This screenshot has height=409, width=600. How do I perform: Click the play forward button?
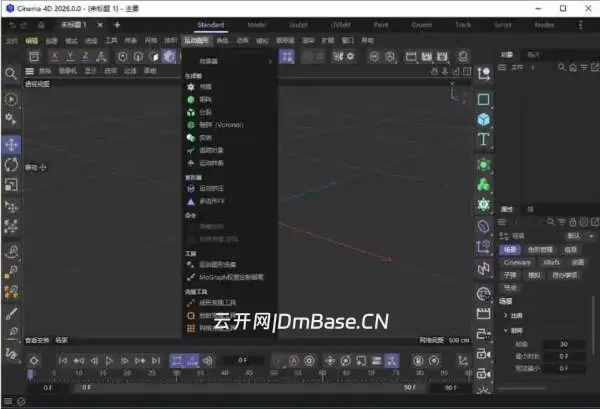pyautogui.click(x=109, y=360)
